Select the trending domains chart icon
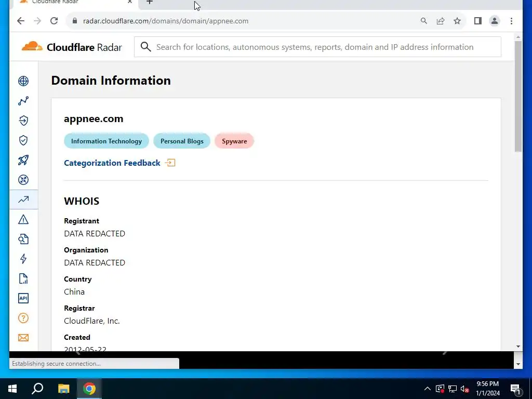This screenshot has width=532, height=399. click(23, 199)
